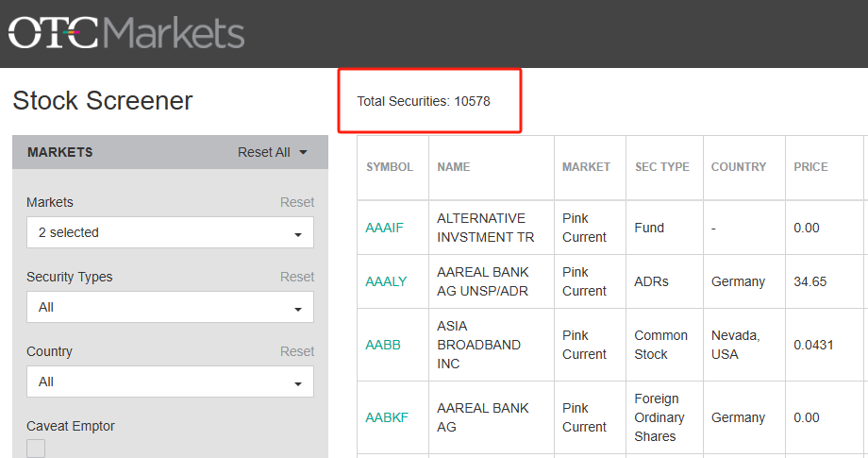Expand the Security Types dropdown

click(x=170, y=307)
